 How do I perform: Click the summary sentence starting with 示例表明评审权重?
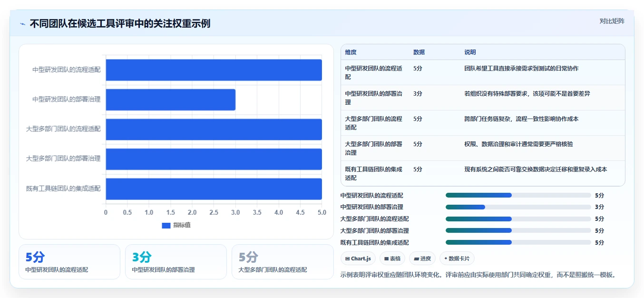[x=478, y=275]
